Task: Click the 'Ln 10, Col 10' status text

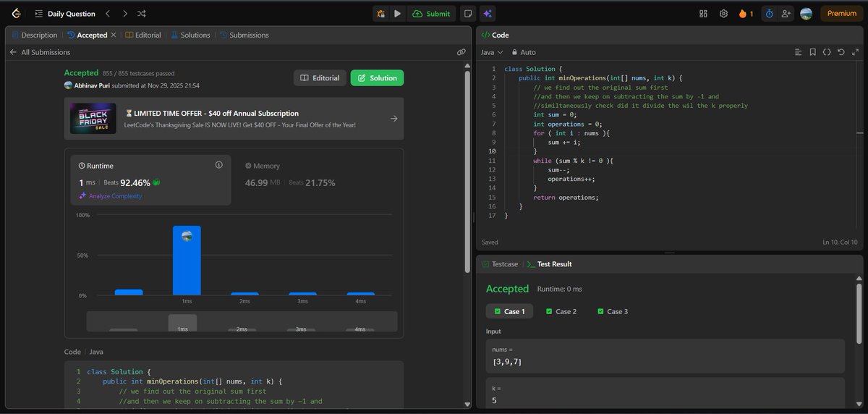Action: point(840,242)
